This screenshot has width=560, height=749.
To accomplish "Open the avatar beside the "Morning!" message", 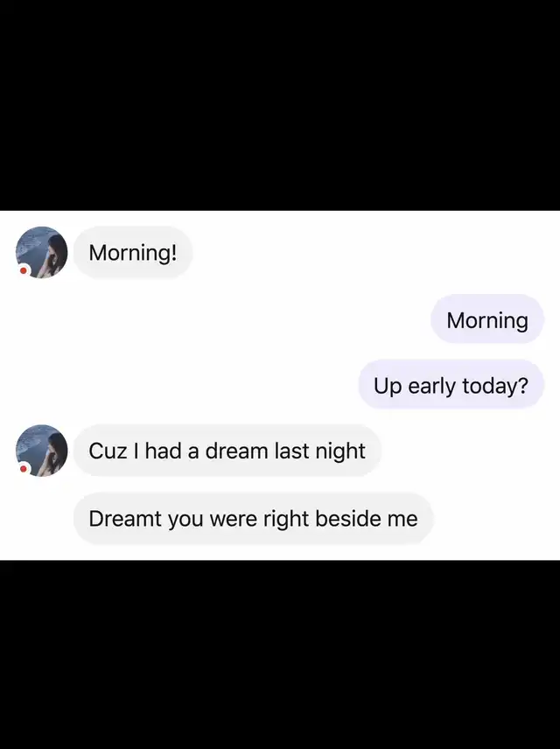I will [x=42, y=252].
